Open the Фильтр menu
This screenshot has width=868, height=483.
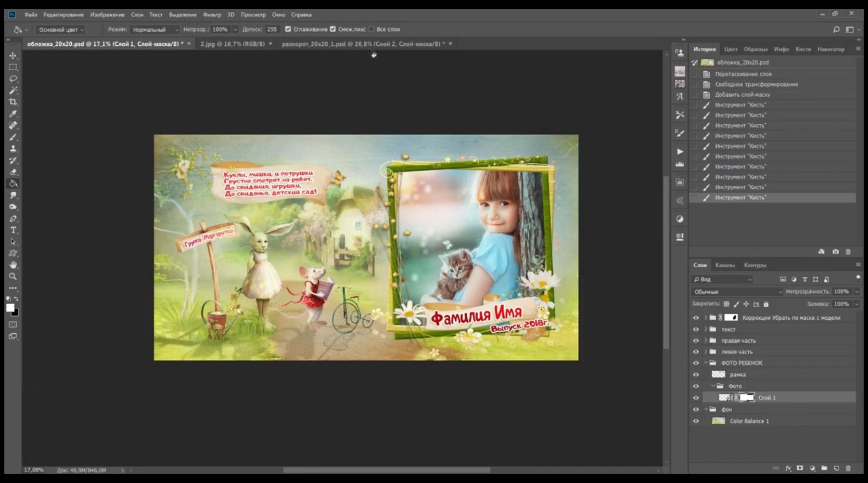[x=212, y=15]
